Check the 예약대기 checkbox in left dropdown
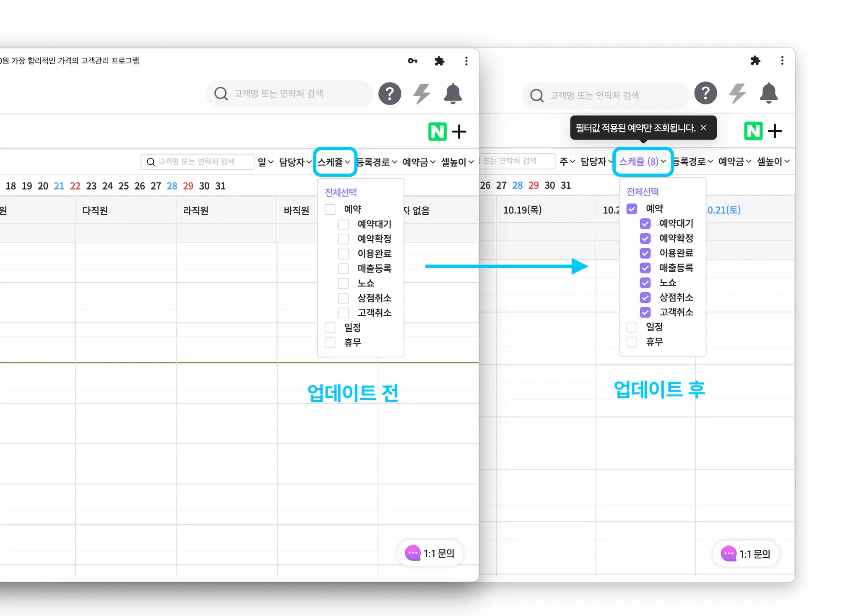This screenshot has height=616, width=859. coord(344,224)
